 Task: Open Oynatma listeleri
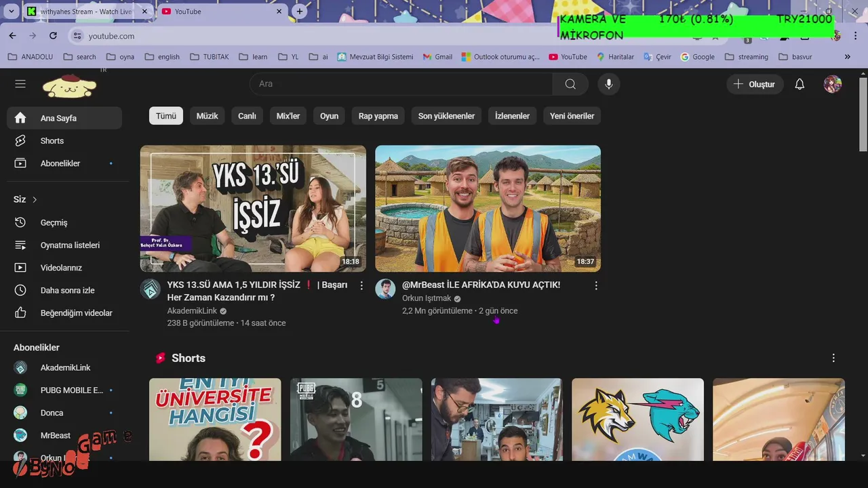[x=64, y=245]
